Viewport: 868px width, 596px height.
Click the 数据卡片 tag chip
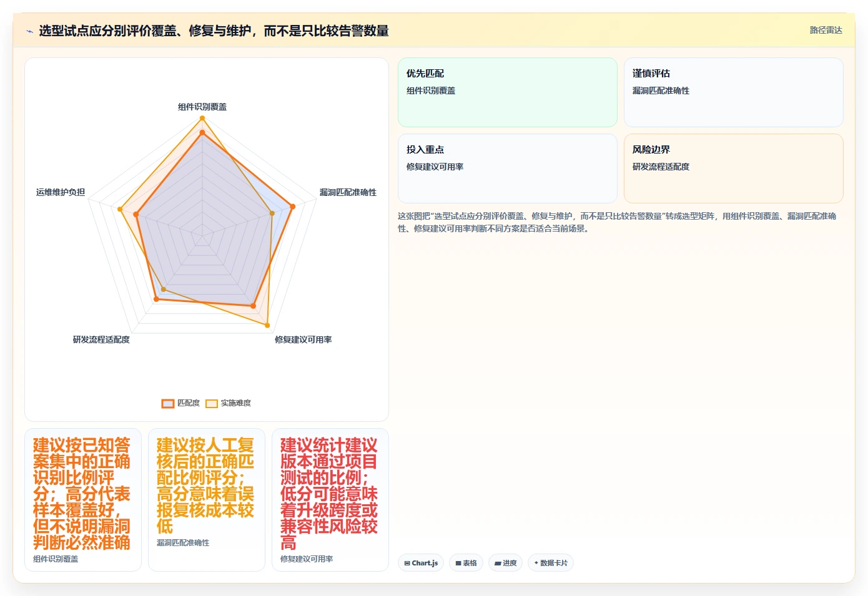click(551, 563)
